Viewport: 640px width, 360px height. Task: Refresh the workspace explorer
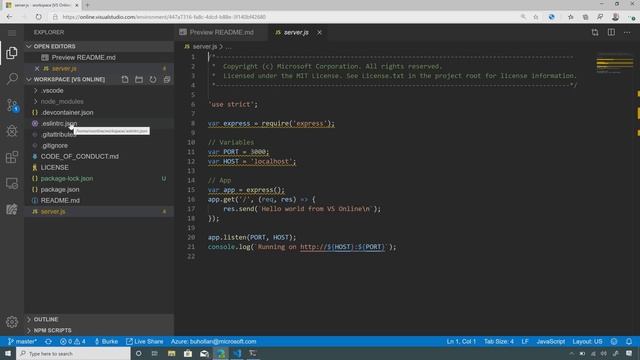(153, 79)
